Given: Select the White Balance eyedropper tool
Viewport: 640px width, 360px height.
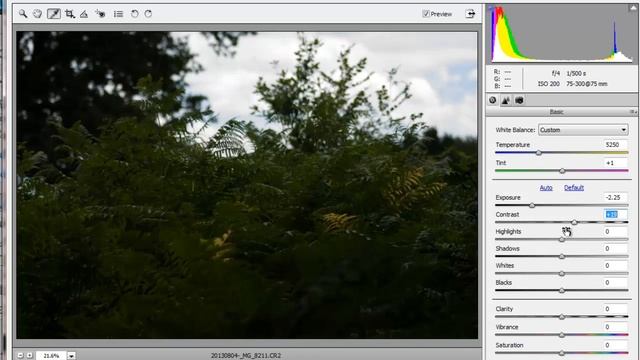Looking at the screenshot, I should click(54, 14).
